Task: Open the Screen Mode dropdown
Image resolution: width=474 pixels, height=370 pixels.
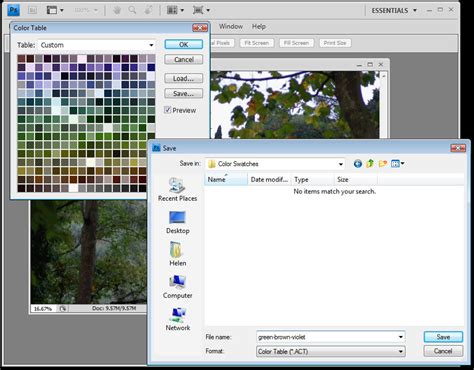Action: point(201,10)
